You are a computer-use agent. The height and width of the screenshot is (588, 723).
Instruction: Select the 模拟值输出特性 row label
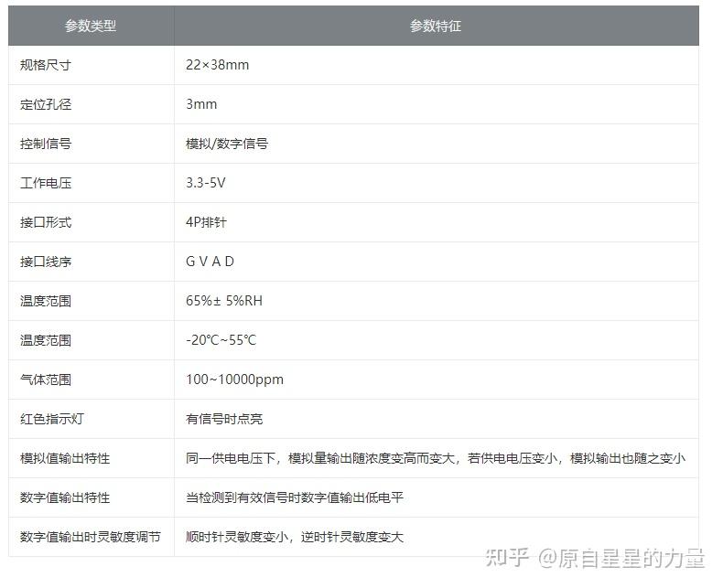(x=65, y=458)
